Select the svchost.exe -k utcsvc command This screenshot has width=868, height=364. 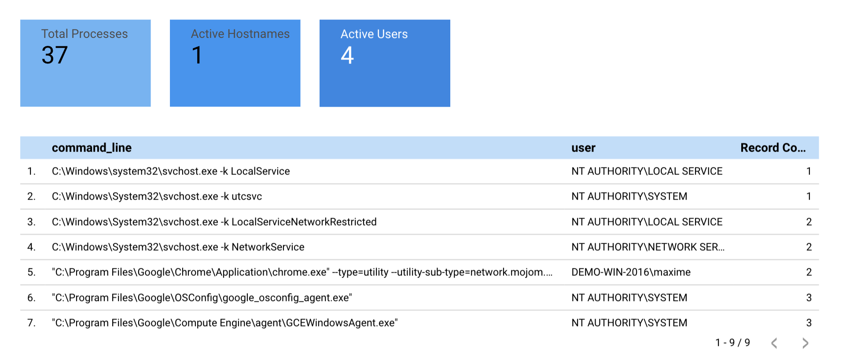[x=157, y=197]
